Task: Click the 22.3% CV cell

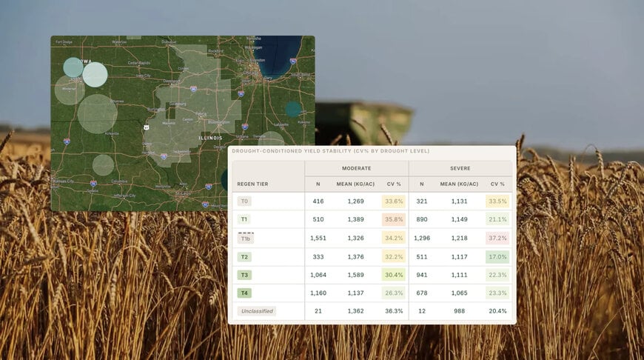Action: [x=497, y=275]
